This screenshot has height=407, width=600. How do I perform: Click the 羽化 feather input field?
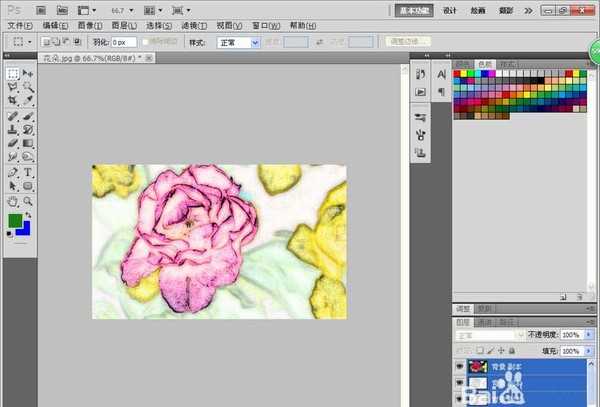pyautogui.click(x=124, y=43)
